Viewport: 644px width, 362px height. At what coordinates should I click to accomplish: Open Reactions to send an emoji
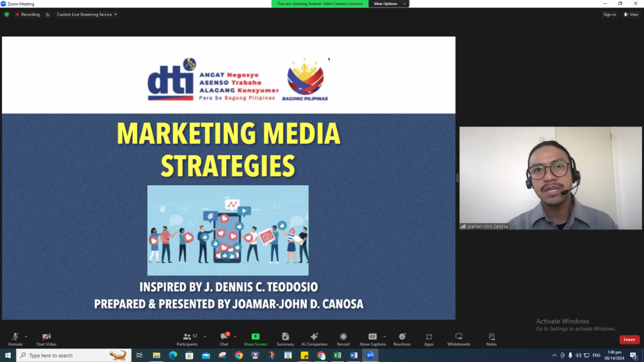[402, 339]
